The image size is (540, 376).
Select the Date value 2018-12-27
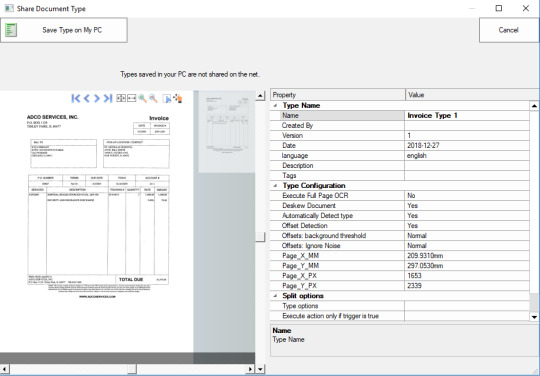[x=467, y=146]
